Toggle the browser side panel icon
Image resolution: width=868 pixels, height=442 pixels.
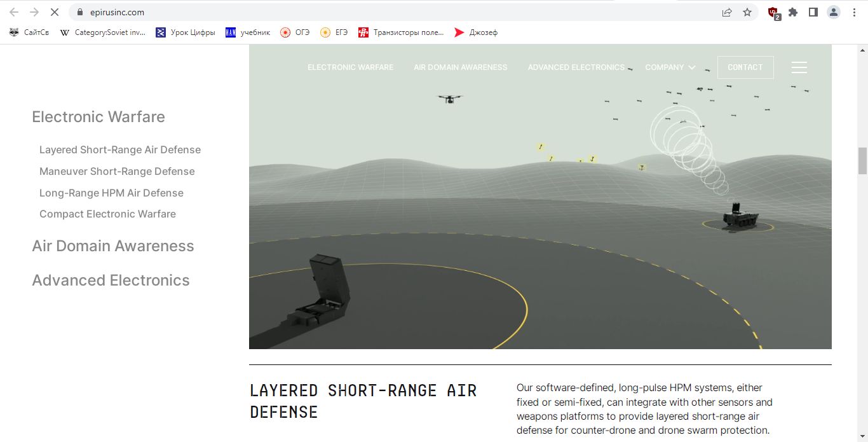813,12
